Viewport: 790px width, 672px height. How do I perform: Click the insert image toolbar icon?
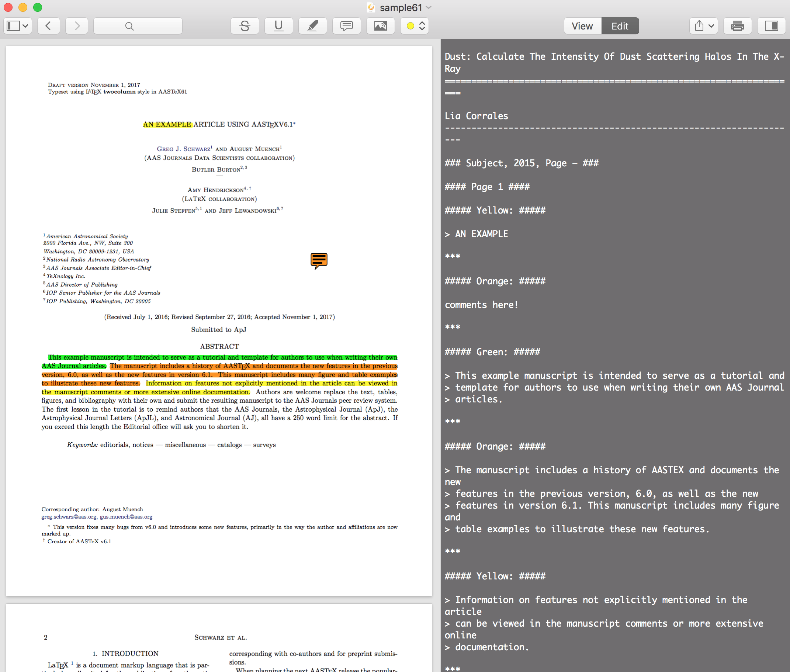(x=380, y=26)
